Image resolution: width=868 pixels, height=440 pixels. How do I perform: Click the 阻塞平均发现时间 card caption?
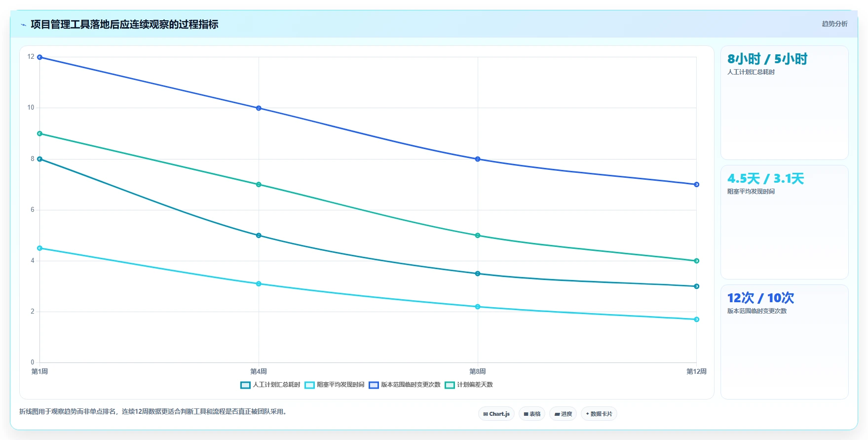point(751,192)
